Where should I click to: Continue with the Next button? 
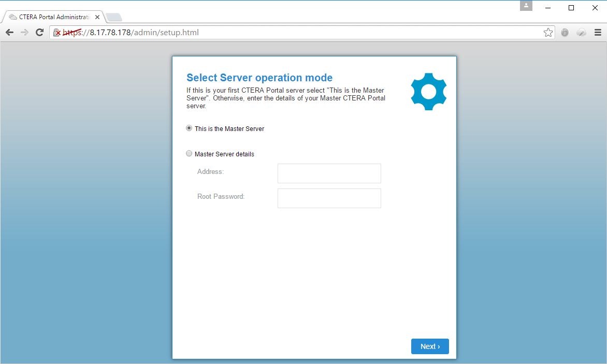click(x=430, y=346)
